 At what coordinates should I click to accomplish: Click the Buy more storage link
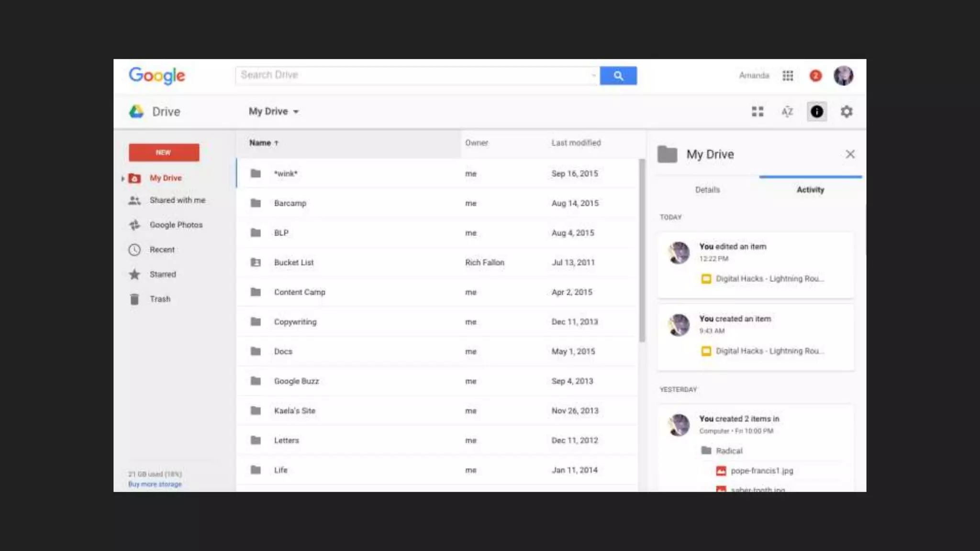click(x=155, y=484)
